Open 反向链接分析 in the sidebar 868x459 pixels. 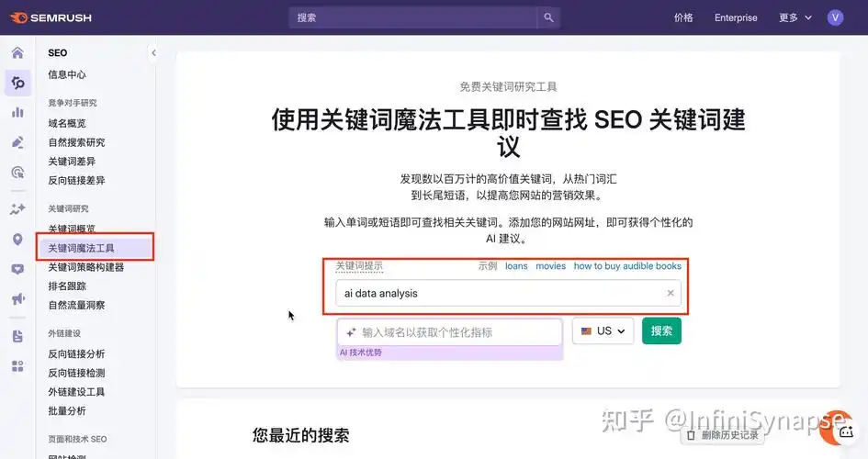pos(76,354)
